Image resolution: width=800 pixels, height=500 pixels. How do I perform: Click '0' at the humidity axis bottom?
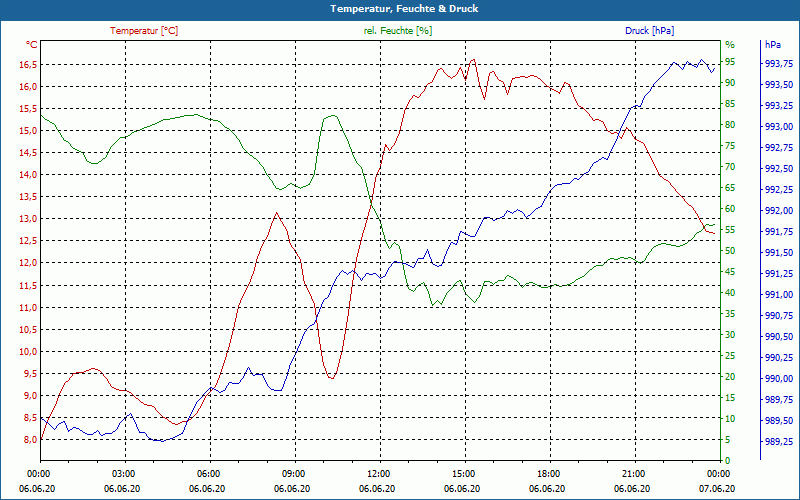(728, 461)
